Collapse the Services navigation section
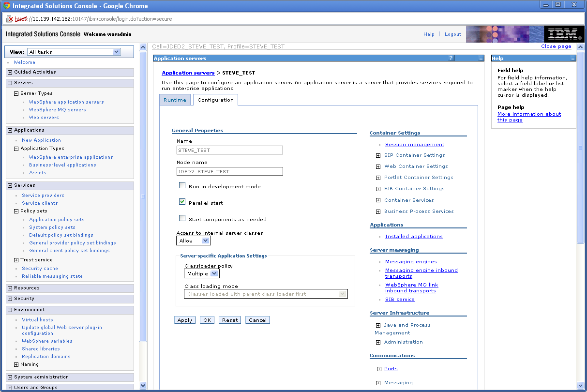Screen dimensions: 587x392 coord(10,185)
